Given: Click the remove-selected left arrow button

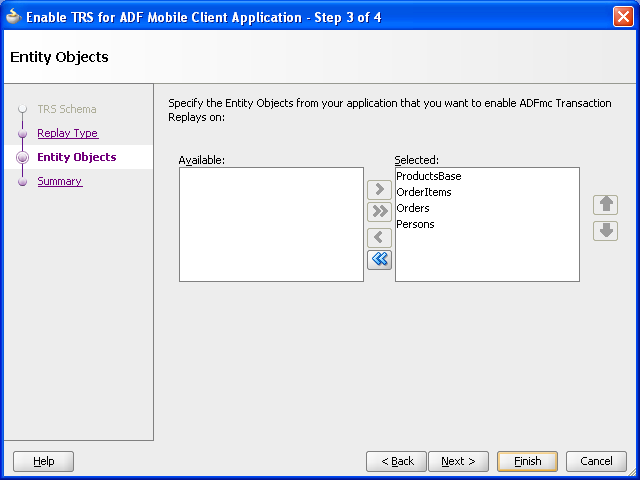Looking at the screenshot, I should (379, 238).
